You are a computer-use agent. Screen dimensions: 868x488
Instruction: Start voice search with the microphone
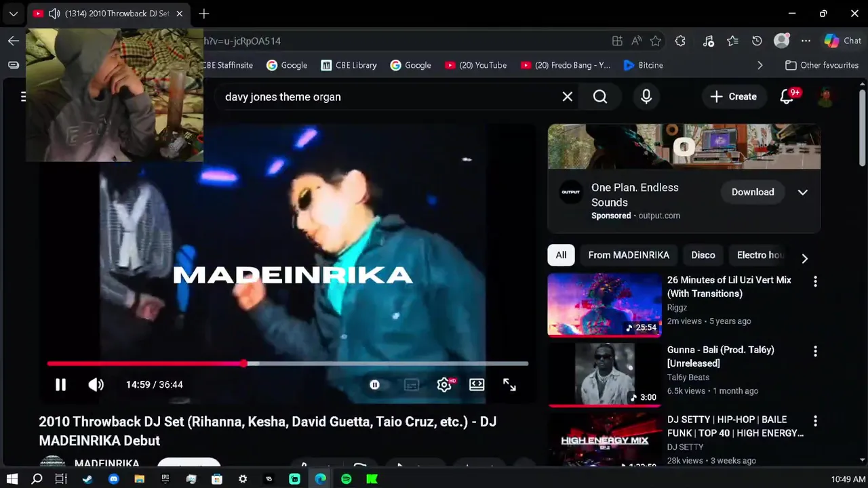click(x=646, y=97)
